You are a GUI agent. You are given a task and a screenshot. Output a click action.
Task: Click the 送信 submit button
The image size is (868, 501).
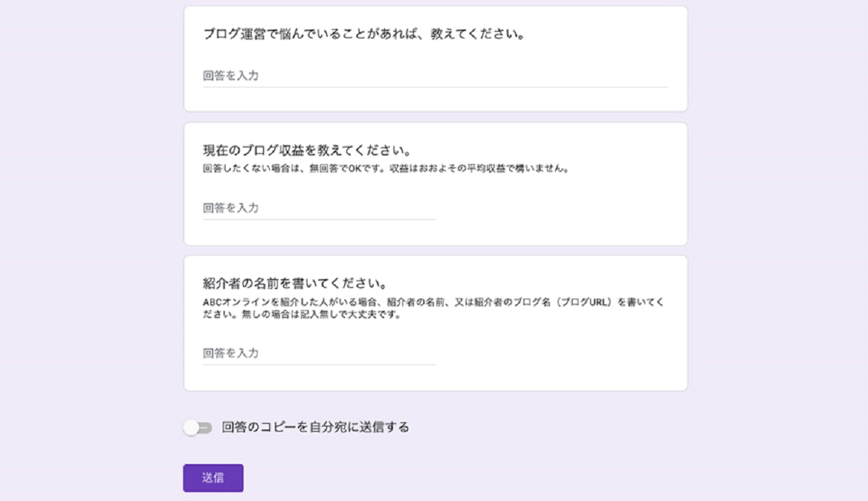[x=213, y=478]
